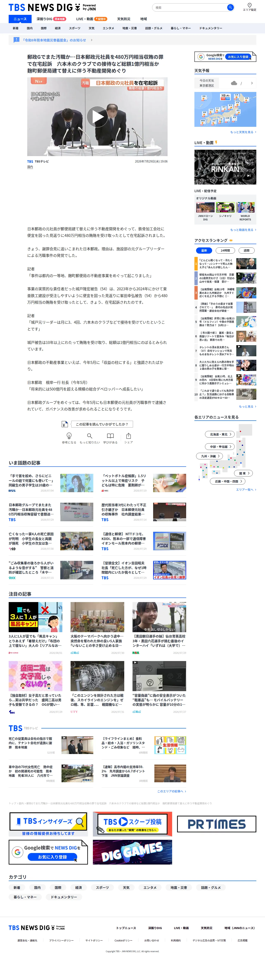Open the このエリアの記事へ link
The image size is (265, 980).
coord(172,791)
